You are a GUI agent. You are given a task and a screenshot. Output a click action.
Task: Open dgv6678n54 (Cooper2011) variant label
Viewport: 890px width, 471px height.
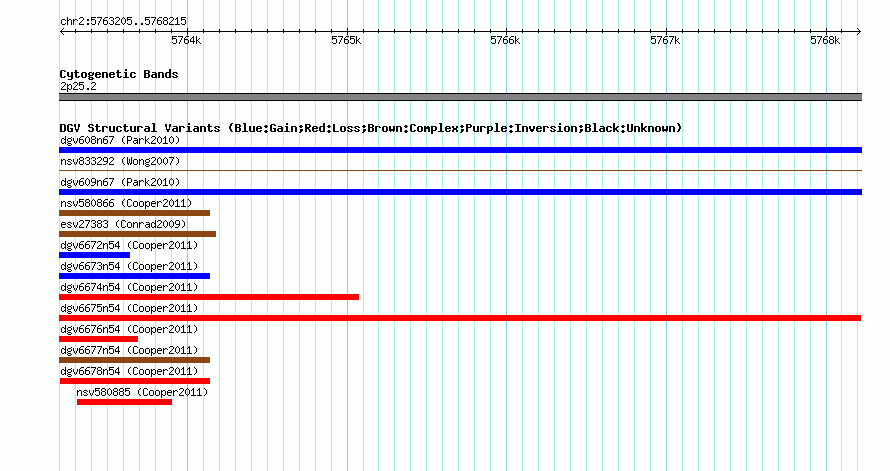pos(129,371)
